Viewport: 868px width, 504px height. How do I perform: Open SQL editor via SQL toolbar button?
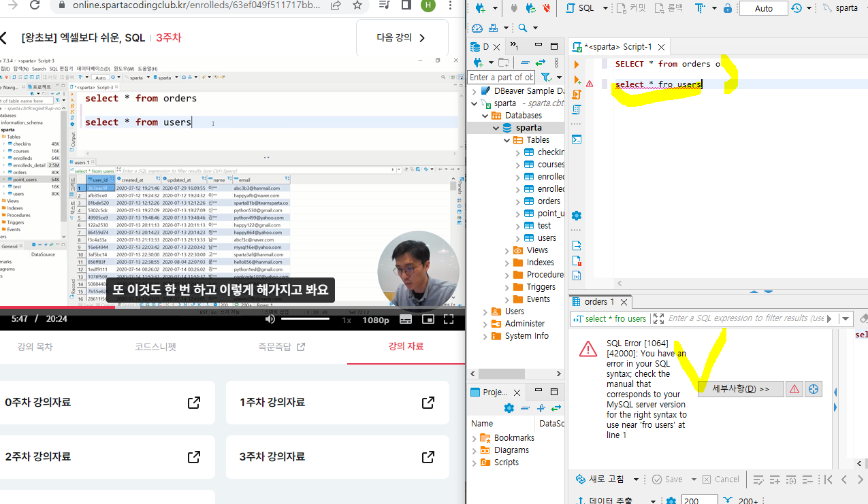(579, 9)
